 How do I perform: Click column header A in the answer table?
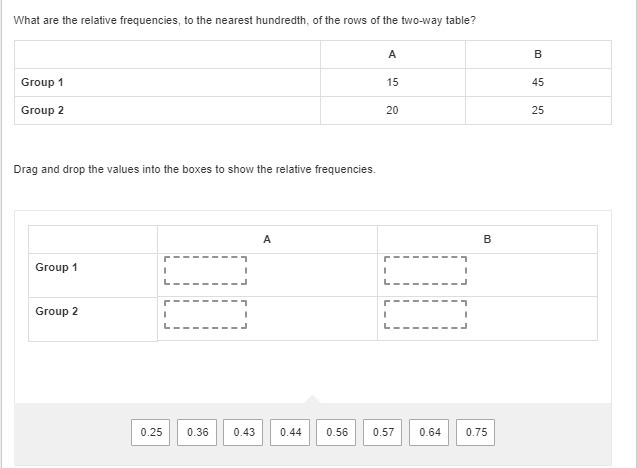pyautogui.click(x=267, y=239)
